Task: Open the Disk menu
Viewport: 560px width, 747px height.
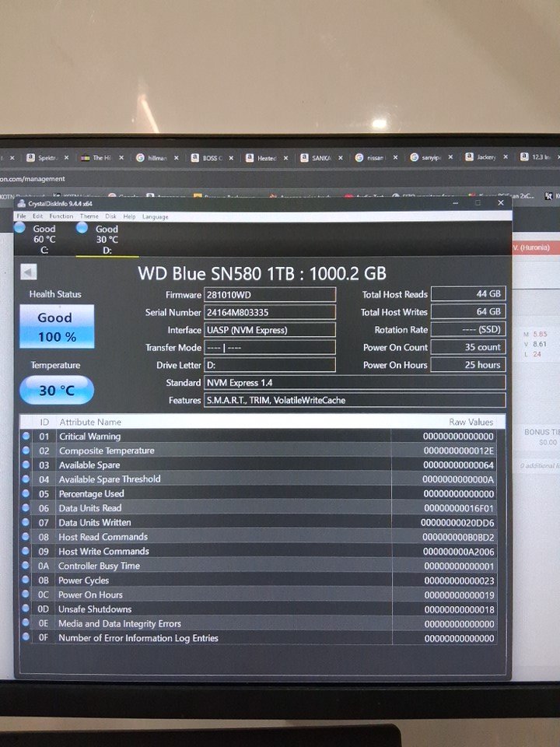Action: [x=110, y=216]
